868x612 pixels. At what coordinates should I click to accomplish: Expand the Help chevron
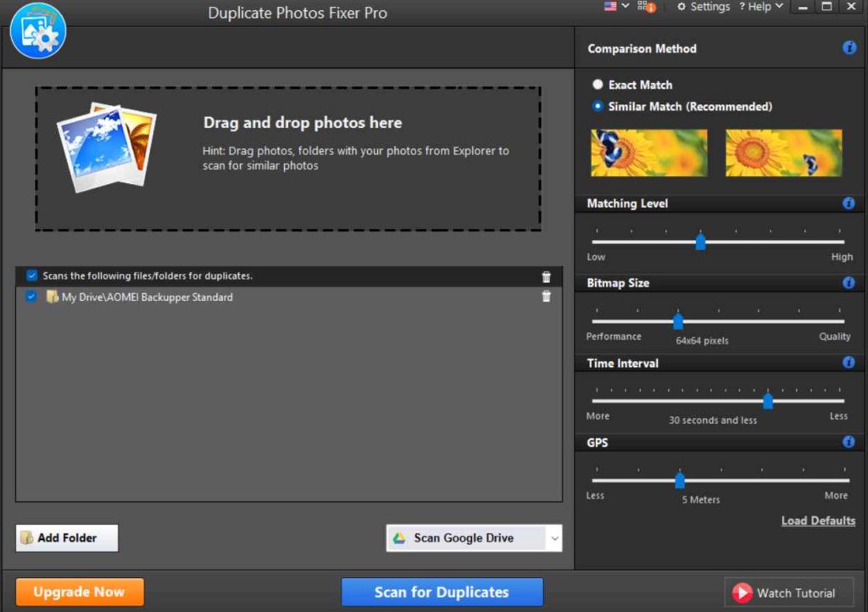[x=779, y=6]
